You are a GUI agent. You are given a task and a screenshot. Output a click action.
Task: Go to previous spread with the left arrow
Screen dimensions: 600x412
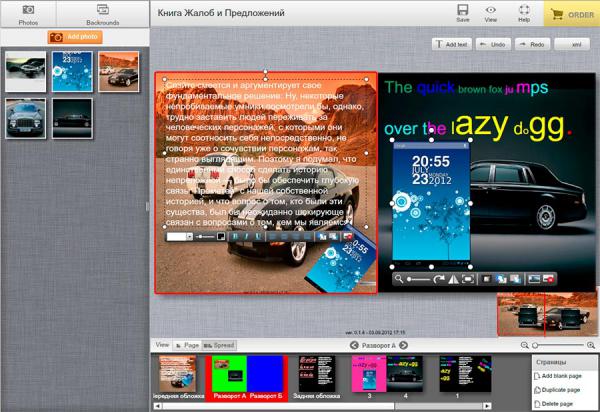[x=354, y=345]
